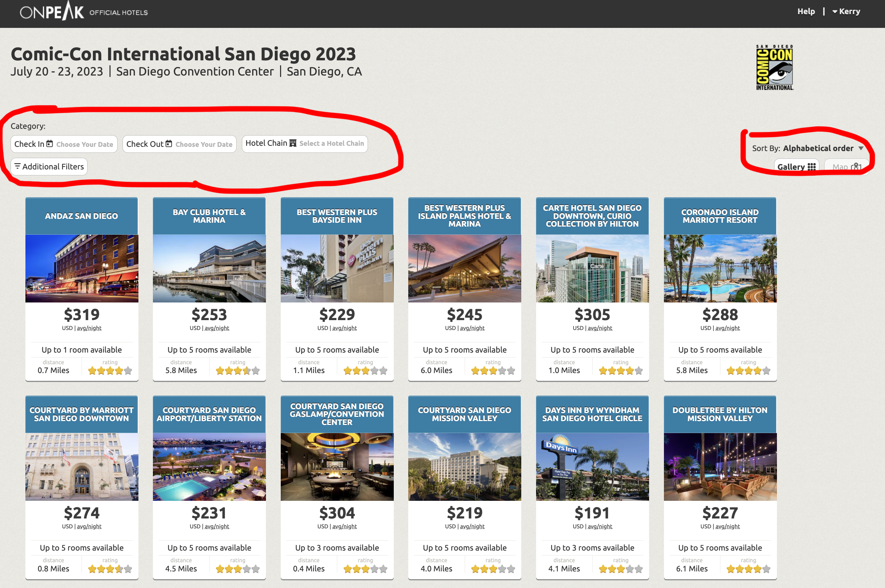The height and width of the screenshot is (588, 885).
Task: Click the Courtyard Gaslamp star rating
Action: point(365,569)
